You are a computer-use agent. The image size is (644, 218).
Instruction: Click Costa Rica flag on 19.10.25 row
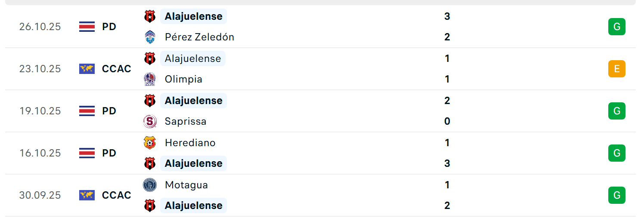87,111
